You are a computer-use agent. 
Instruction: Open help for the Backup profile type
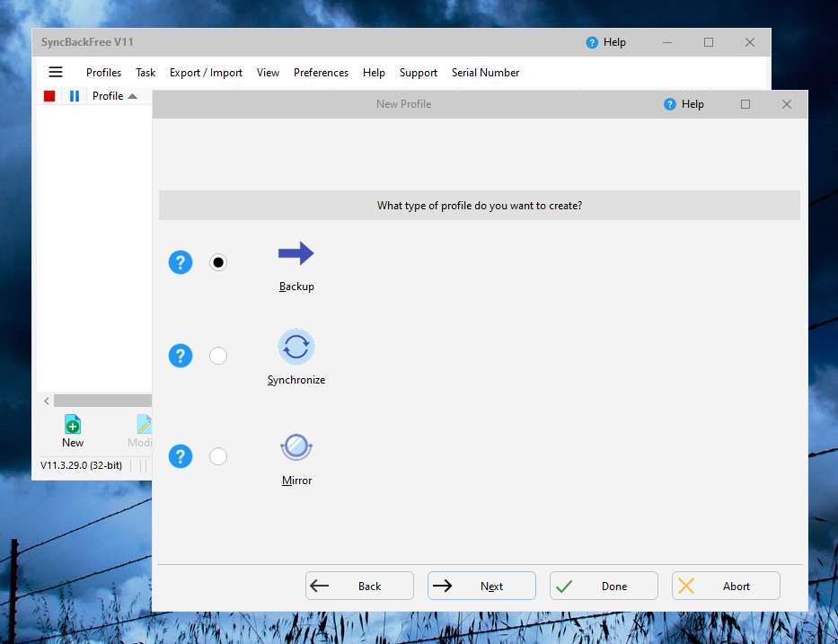[181, 262]
